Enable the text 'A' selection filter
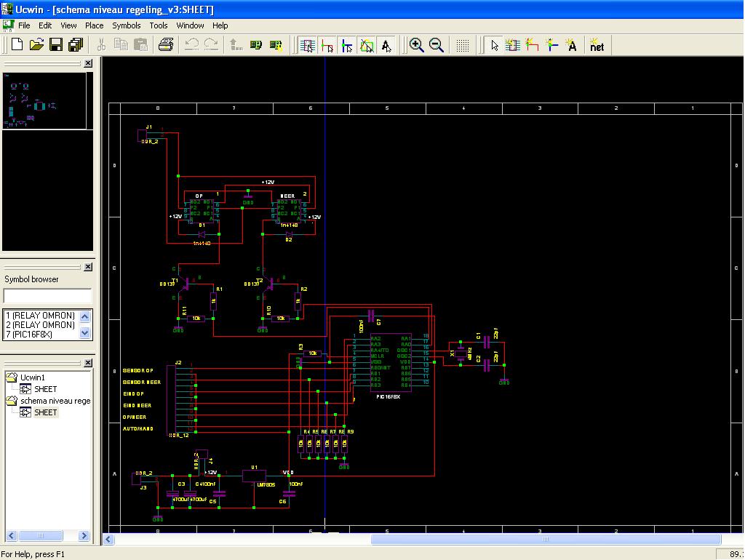The width and height of the screenshot is (745, 560). [x=386, y=45]
